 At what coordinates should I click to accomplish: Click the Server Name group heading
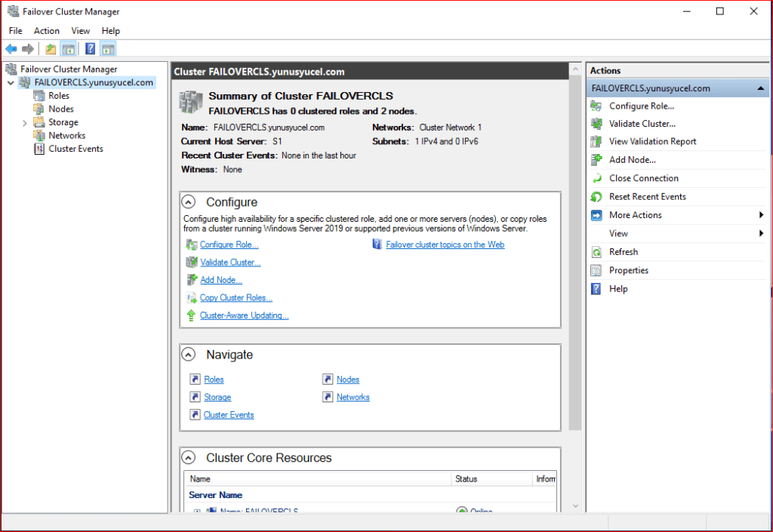coord(215,495)
